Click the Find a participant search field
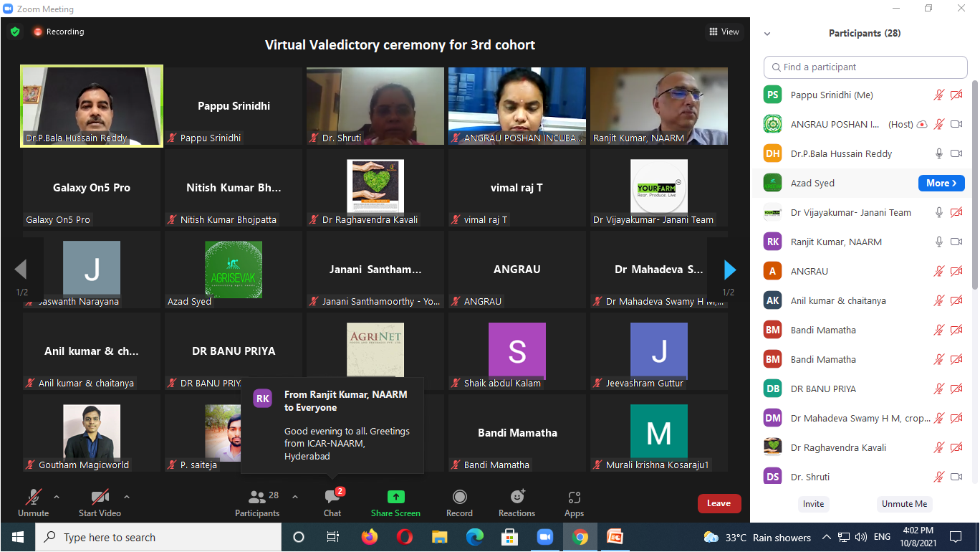 coord(865,67)
